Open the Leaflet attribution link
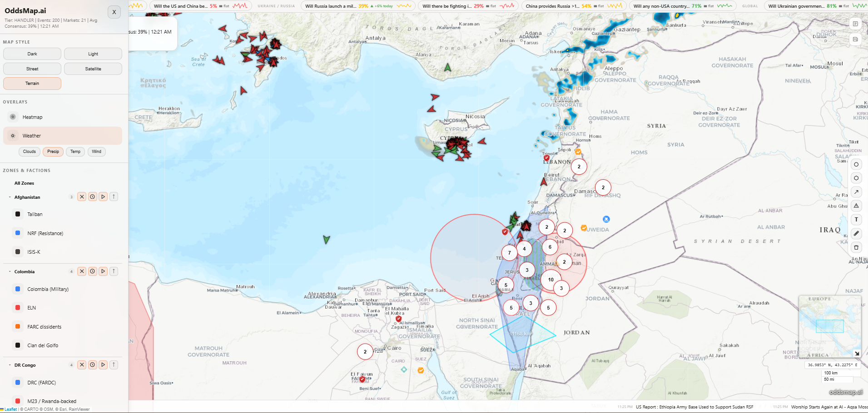Screen dimensions: 868x413 pos(10,409)
